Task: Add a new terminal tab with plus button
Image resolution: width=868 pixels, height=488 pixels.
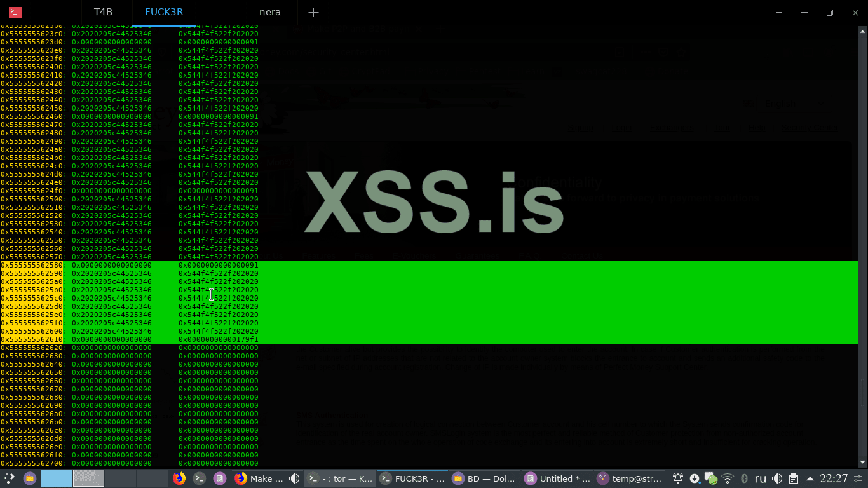Action: pyautogui.click(x=313, y=12)
